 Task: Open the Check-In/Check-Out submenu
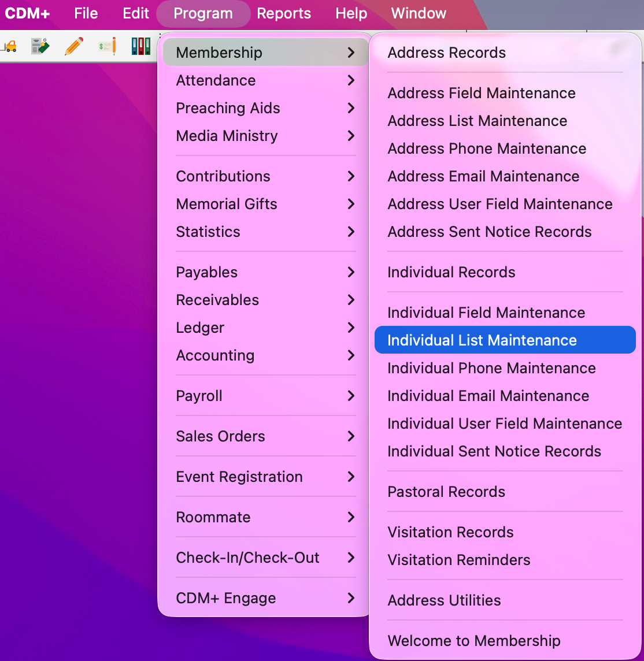click(x=265, y=558)
